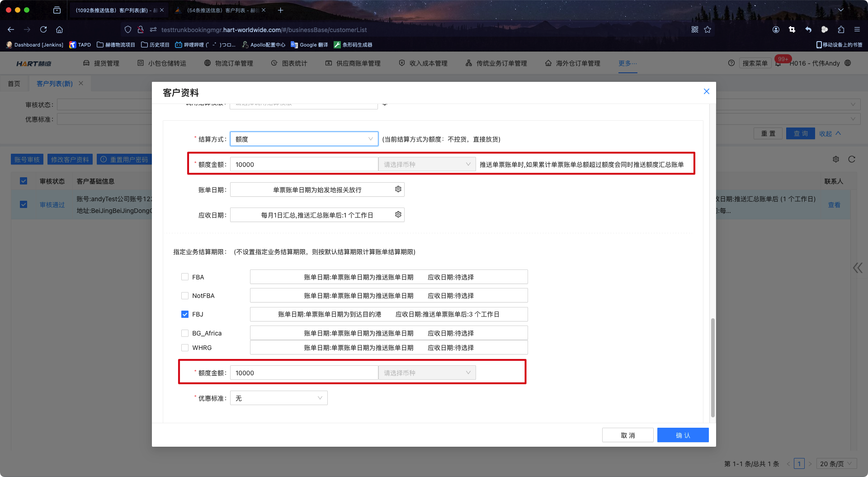Close the 客户资料 dialog with X
Image resolution: width=868 pixels, height=477 pixels.
coord(706,91)
